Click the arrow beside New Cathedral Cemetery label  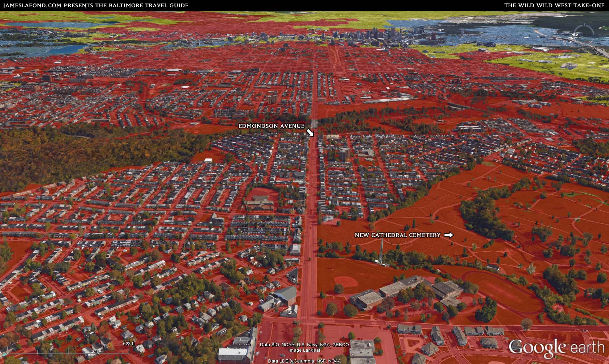click(448, 235)
